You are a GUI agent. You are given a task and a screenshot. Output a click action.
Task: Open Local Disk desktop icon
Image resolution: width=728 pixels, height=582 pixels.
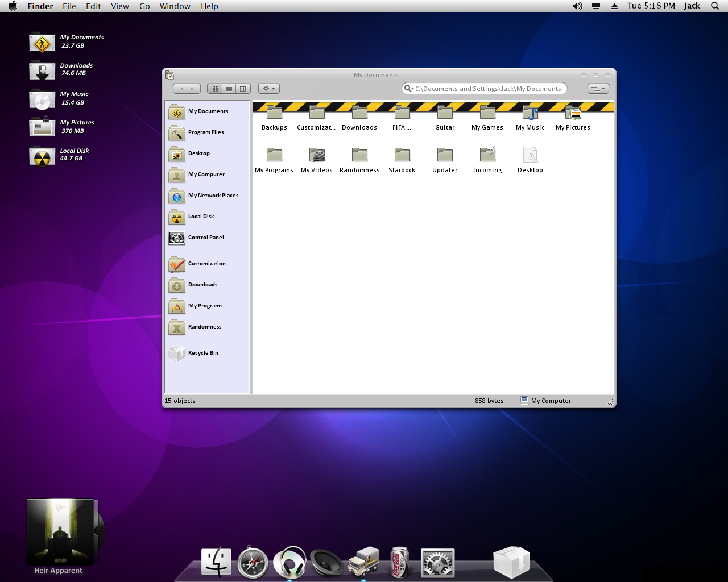tap(42, 156)
